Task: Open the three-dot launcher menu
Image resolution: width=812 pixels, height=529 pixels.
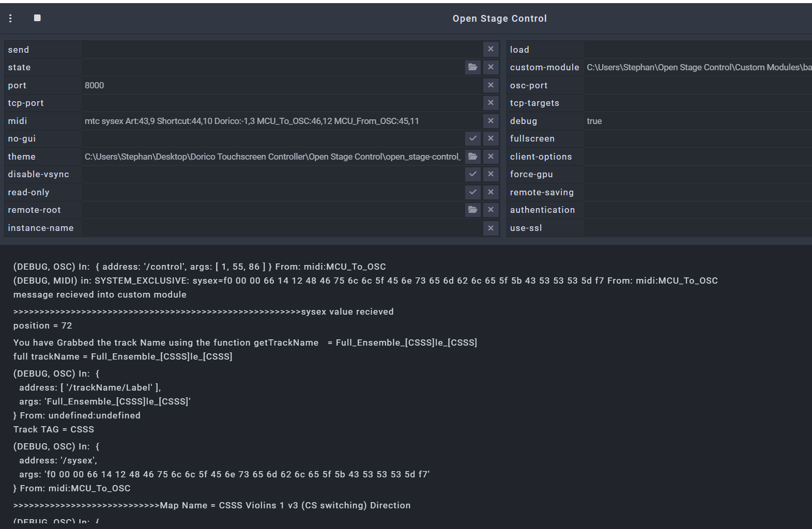Action: (10, 19)
